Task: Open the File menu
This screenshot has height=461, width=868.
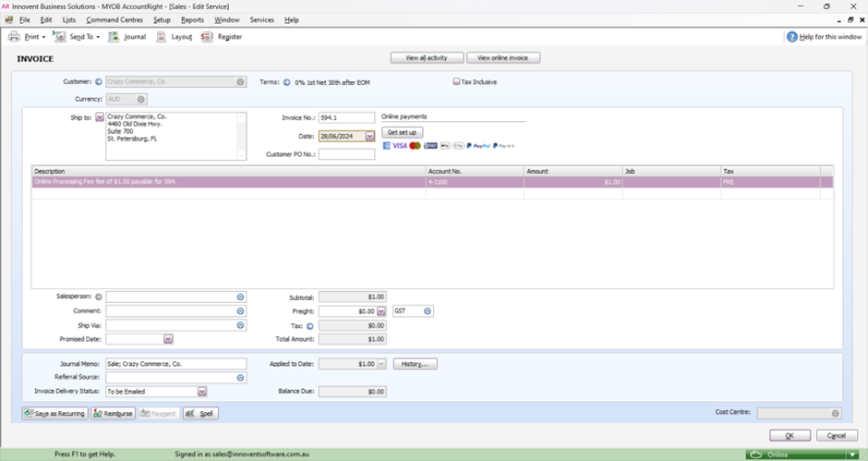Action: pyautogui.click(x=24, y=20)
